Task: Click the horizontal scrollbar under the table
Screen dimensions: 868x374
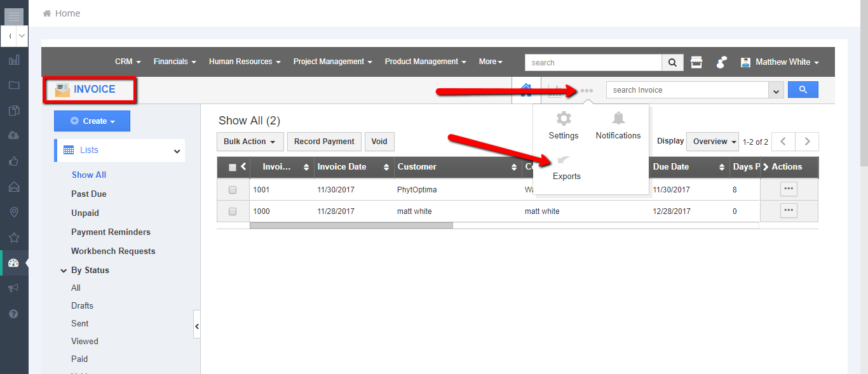Action: coord(351,225)
